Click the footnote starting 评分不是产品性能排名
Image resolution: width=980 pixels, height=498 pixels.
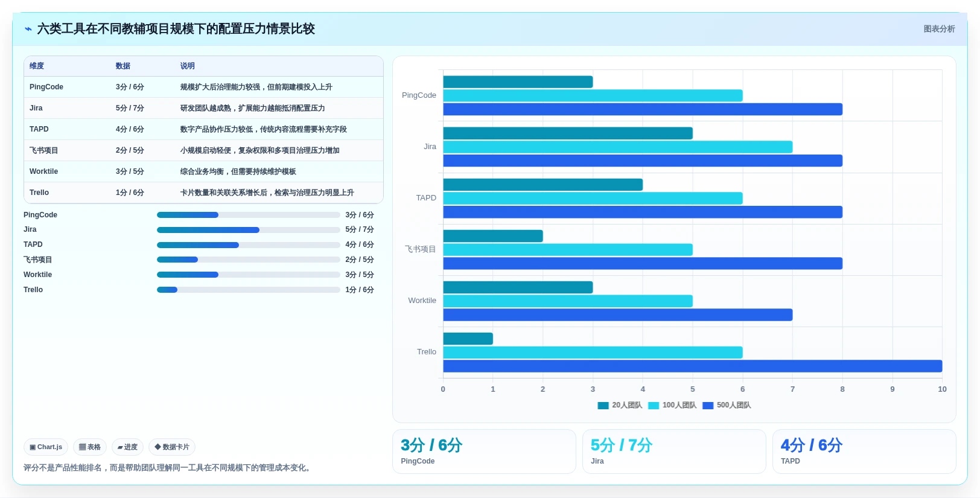click(x=168, y=468)
